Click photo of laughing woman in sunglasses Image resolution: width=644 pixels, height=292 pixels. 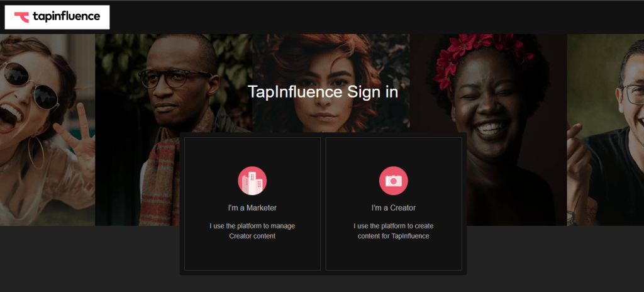click(47, 130)
